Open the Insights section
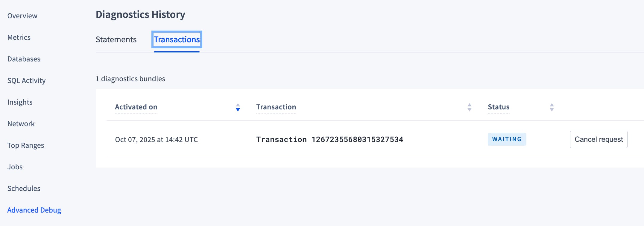 click(x=20, y=102)
